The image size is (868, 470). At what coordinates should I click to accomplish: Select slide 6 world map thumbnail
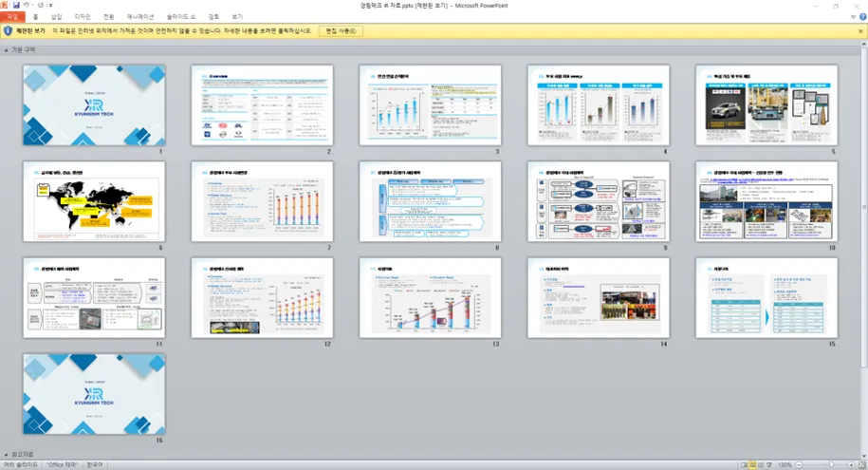94,201
